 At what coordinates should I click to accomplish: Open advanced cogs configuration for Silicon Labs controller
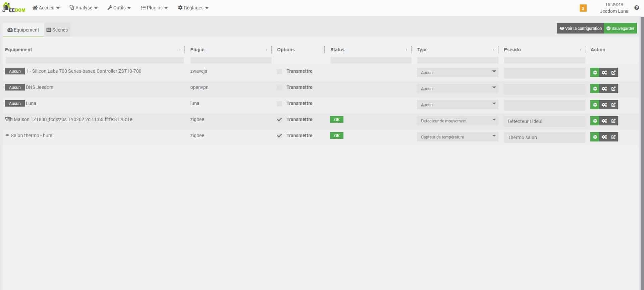tap(604, 72)
